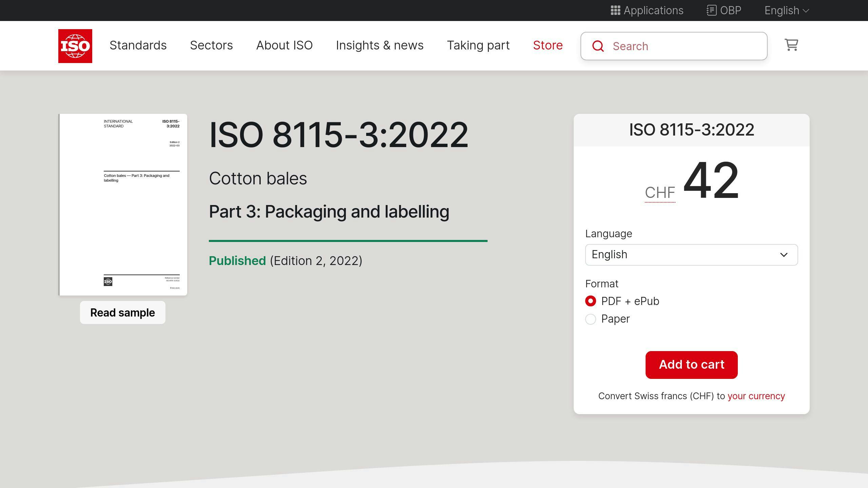Open the About ISO menu

pyautogui.click(x=284, y=45)
